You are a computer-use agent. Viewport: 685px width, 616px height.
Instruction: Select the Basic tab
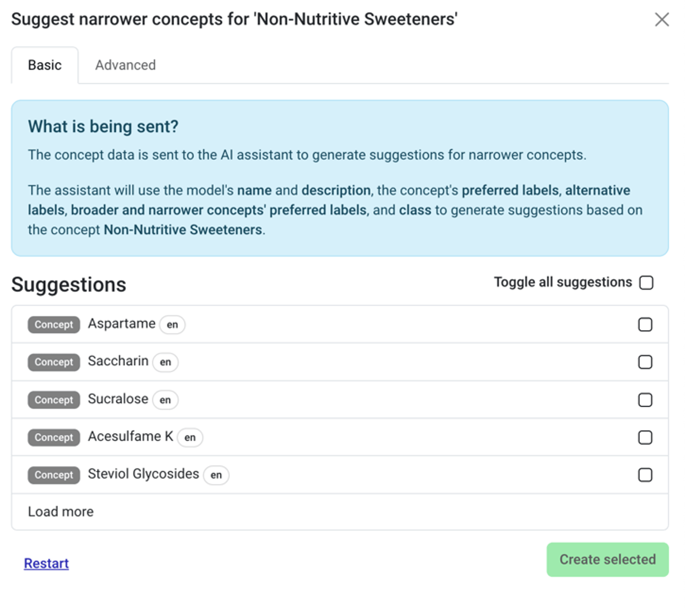pyautogui.click(x=45, y=65)
